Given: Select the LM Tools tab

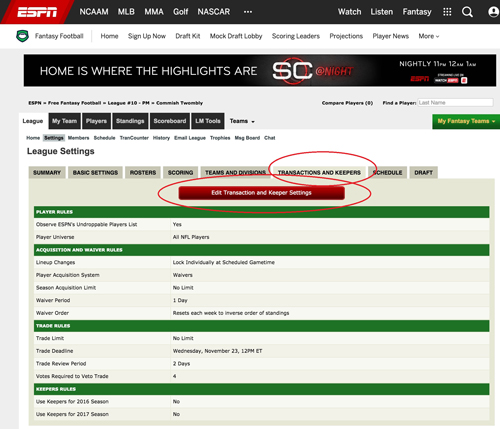Looking at the screenshot, I should [208, 121].
